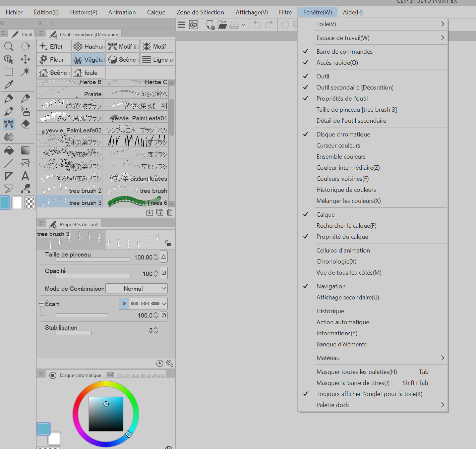Viewport: 476px width, 449px height.
Task: Select the rectangular Selection area tool
Action: 9,72
